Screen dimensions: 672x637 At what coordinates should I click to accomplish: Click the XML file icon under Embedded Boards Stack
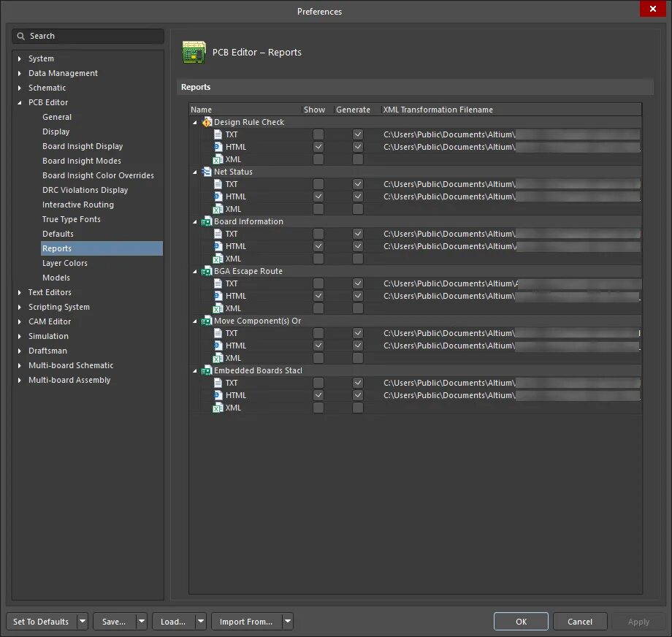click(218, 408)
